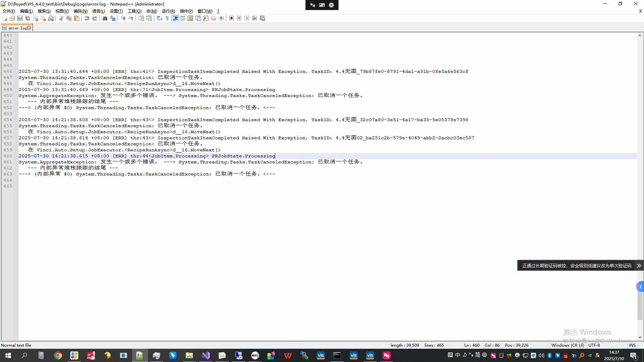Toggle show all characters pilcrow icon
The image size is (644, 362).
[x=167, y=18]
